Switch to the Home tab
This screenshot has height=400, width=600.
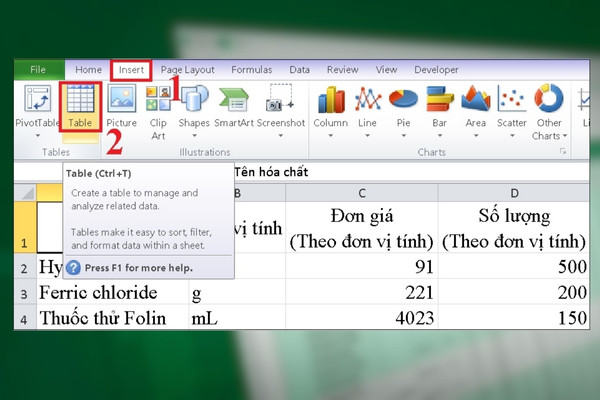pos(88,70)
